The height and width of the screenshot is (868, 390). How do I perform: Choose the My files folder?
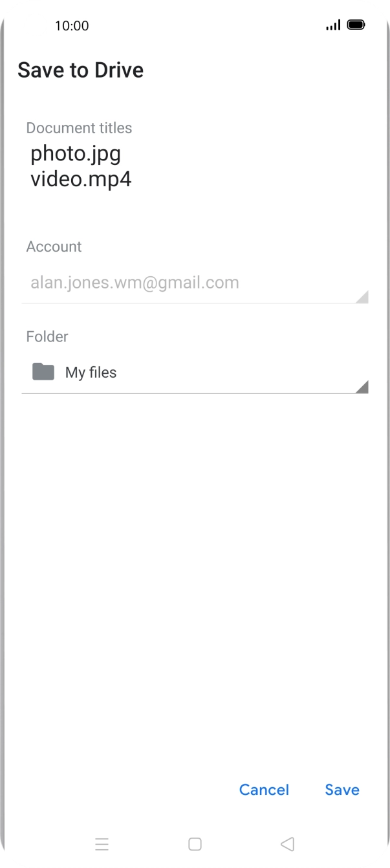click(91, 373)
